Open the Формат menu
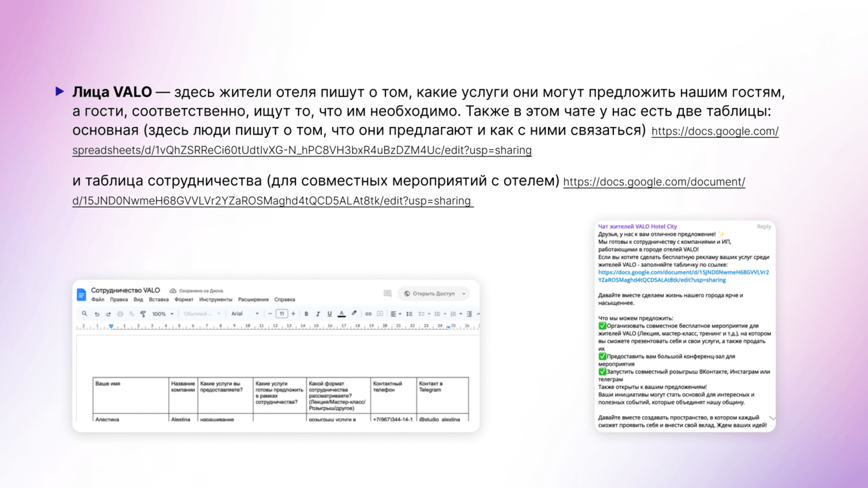Image resolution: width=868 pixels, height=488 pixels. [184, 300]
